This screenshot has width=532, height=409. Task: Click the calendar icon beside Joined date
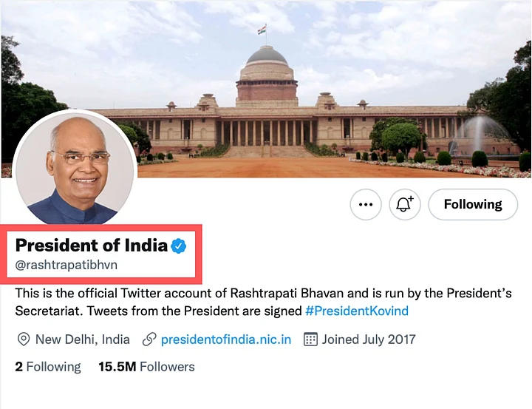(x=311, y=339)
